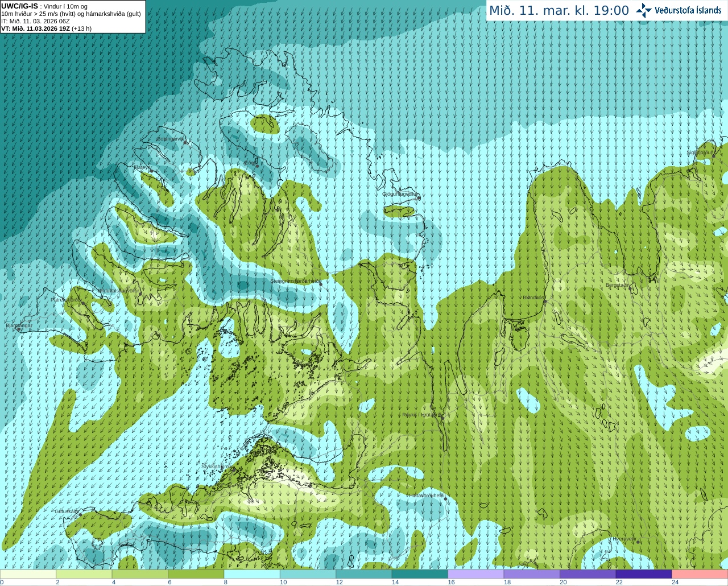Viewport: 728px width, 586px height.
Task: Click the Stykkishólmur station label
Action: [217, 466]
